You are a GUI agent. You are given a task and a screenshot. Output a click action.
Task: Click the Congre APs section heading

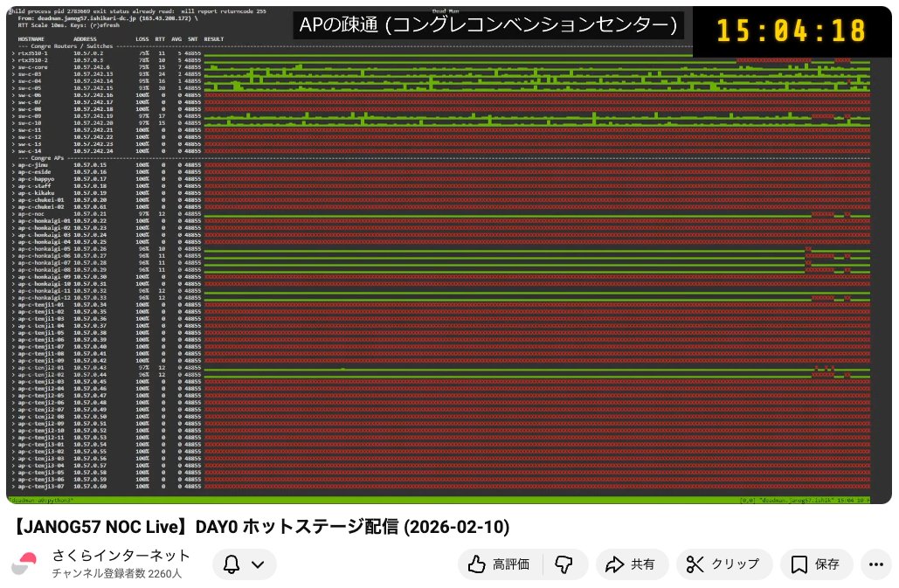47,158
